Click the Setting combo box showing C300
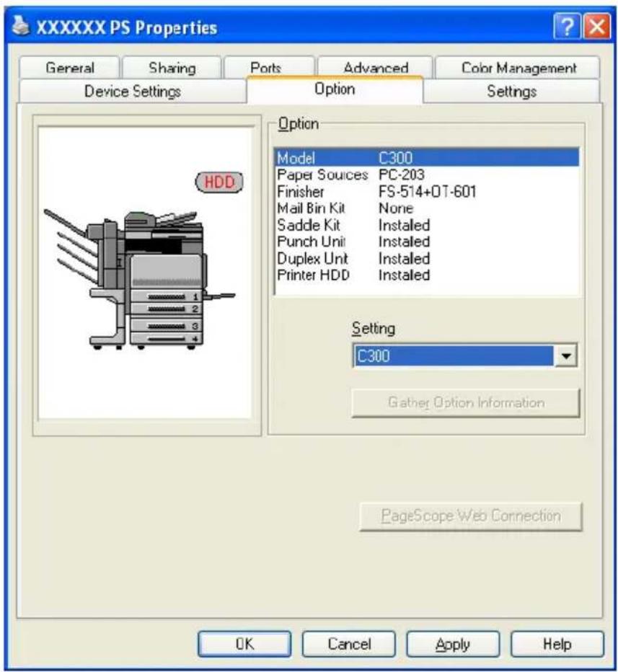Viewport: 618px width, 672px height. coord(464,355)
